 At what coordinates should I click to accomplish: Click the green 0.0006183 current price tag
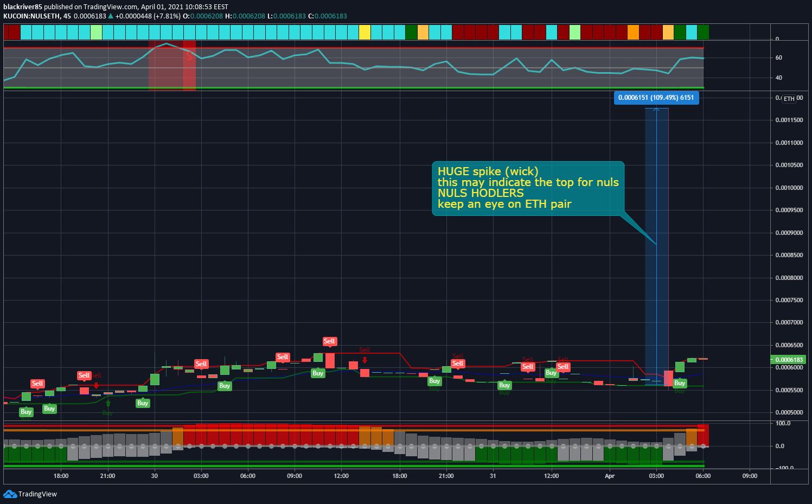[x=788, y=360]
